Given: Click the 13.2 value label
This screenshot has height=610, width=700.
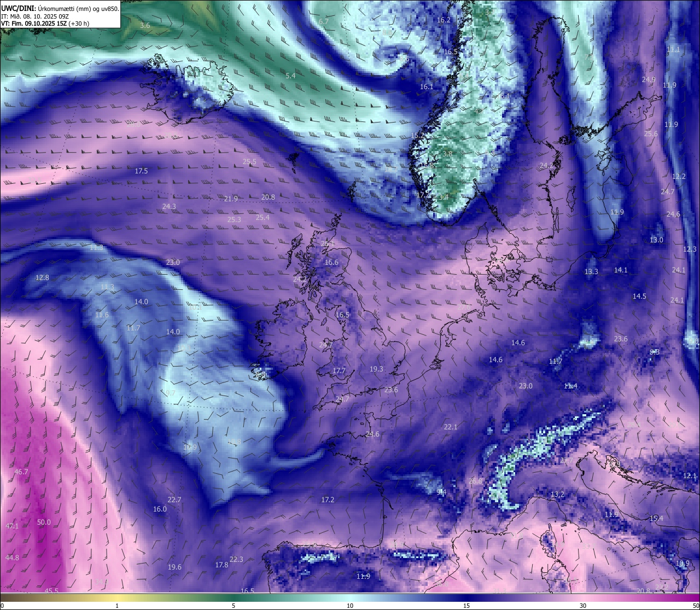Looking at the screenshot, I should [557, 494].
